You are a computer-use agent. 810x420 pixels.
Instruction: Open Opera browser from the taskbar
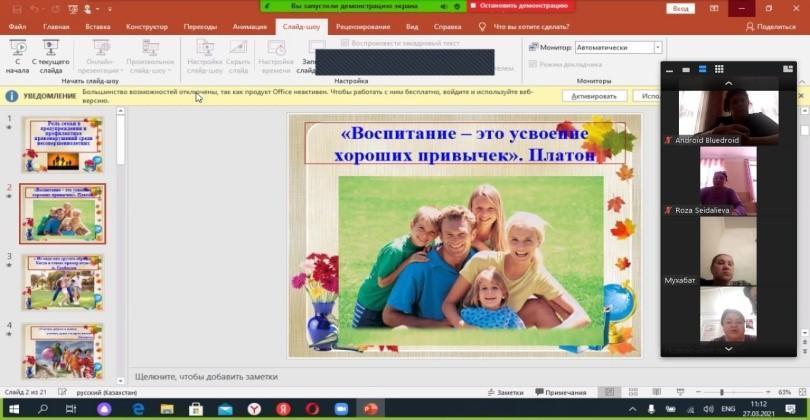(x=312, y=409)
